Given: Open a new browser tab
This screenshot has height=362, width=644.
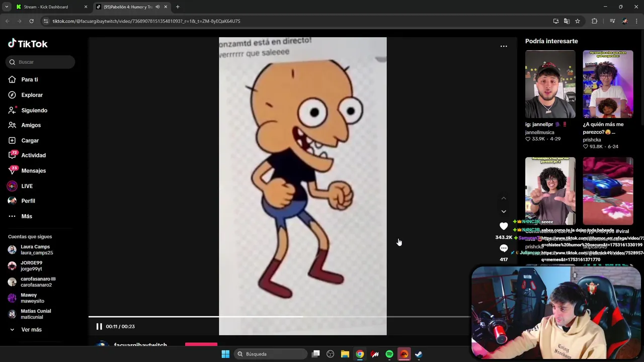Looking at the screenshot, I should coord(178,7).
